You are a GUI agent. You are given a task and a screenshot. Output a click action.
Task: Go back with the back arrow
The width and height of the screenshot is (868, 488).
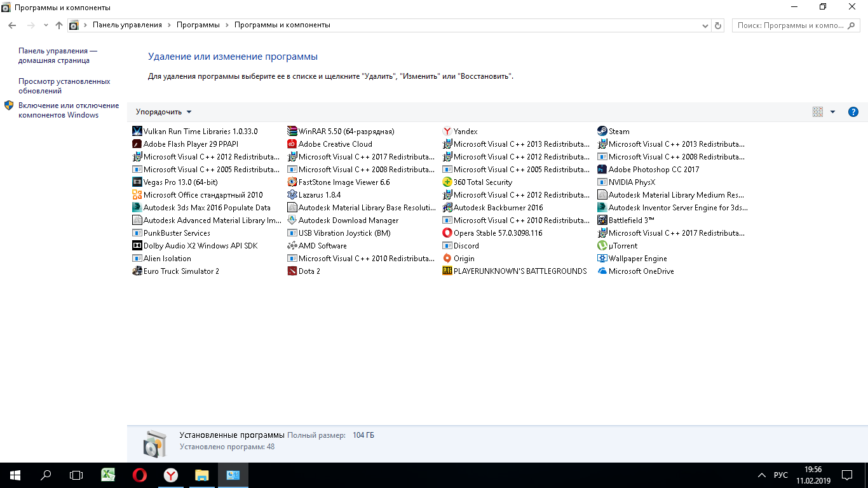[12, 25]
